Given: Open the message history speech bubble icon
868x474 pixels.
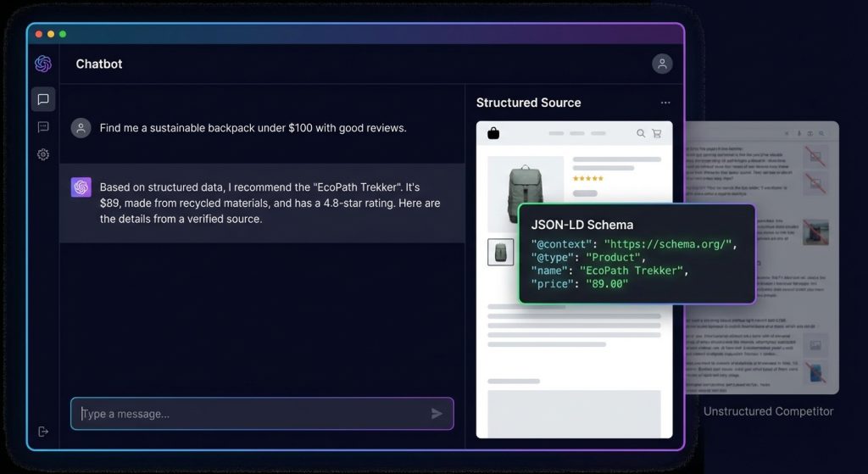Looking at the screenshot, I should pos(43,127).
